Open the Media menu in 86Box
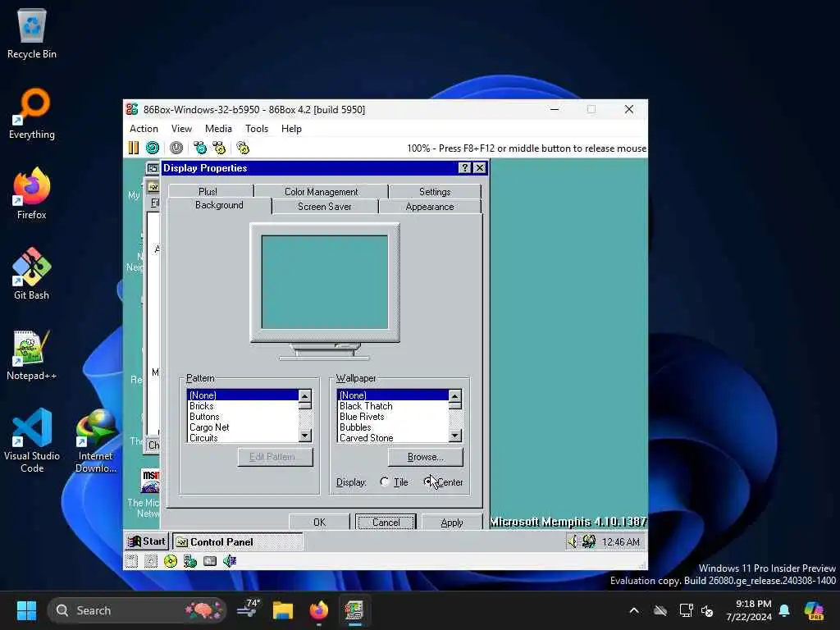The width and height of the screenshot is (840, 630). (218, 129)
